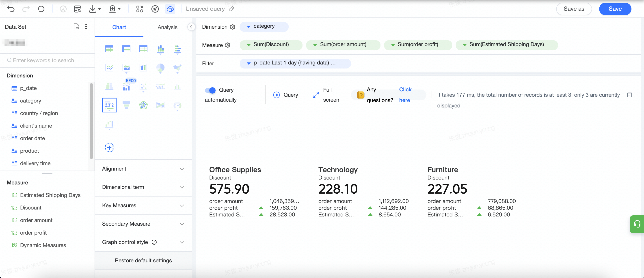Click the four-shapes apps icon in toolbar
The height and width of the screenshot is (278, 644).
[140, 9]
